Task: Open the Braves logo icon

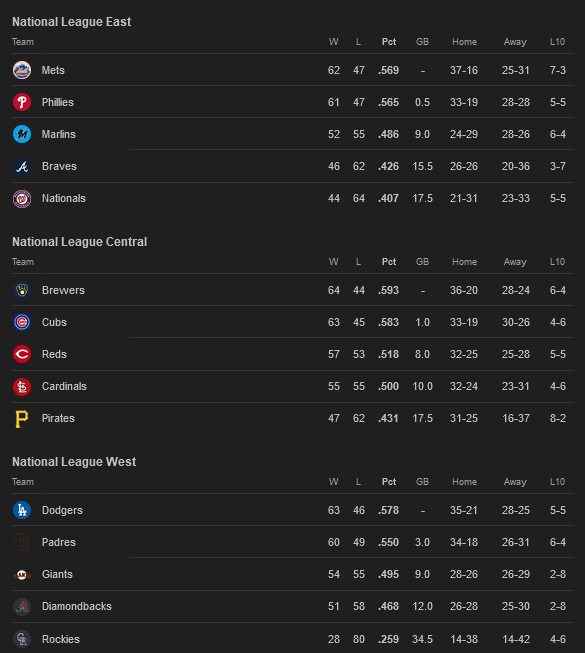Action: tap(22, 166)
